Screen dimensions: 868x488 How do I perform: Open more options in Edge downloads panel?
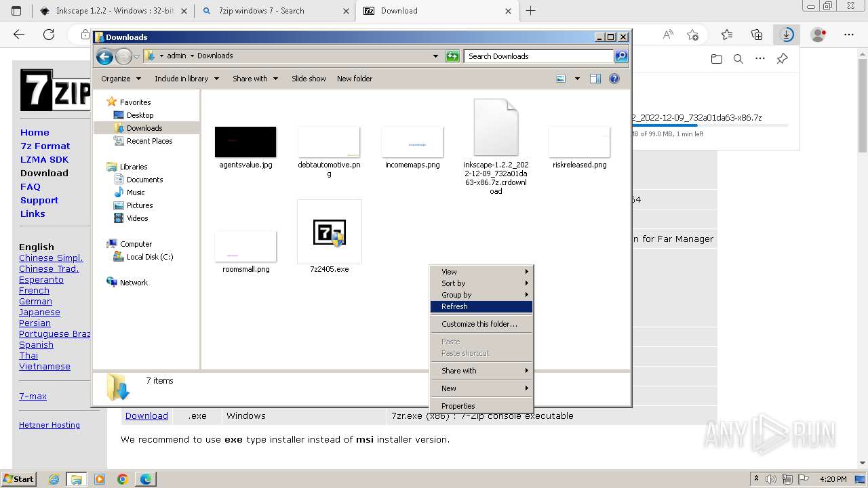point(760,59)
